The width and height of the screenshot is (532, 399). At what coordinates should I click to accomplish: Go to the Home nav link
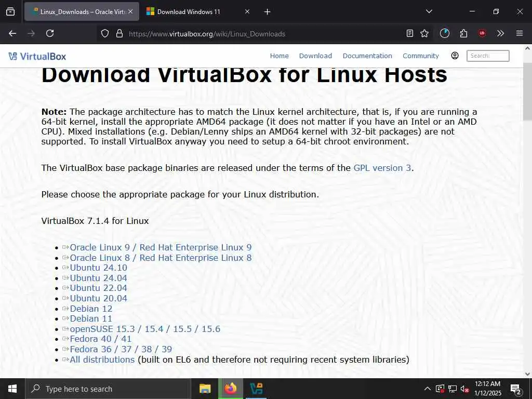coord(279,56)
